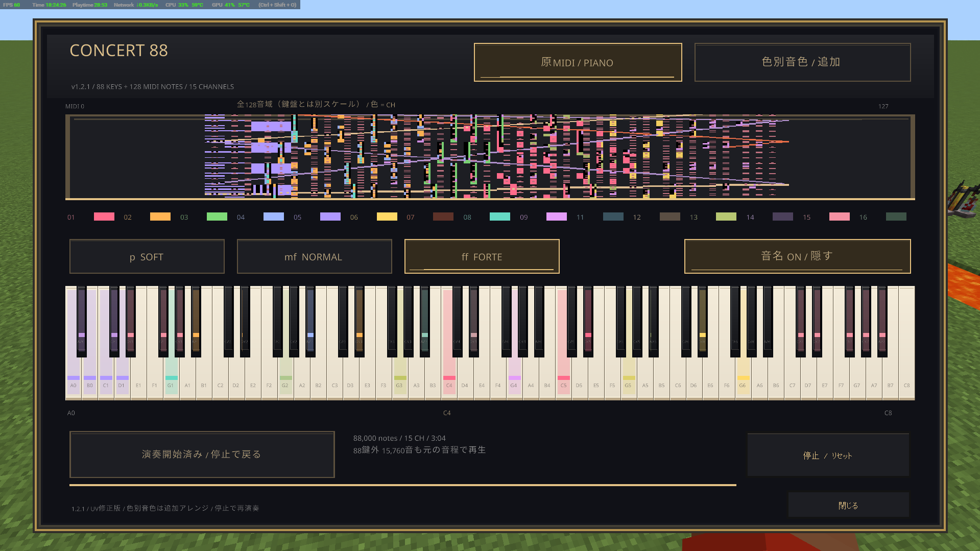Screen dimensions: 980x551
Task: Click the channel 08 teal swatch
Action: pos(500,217)
